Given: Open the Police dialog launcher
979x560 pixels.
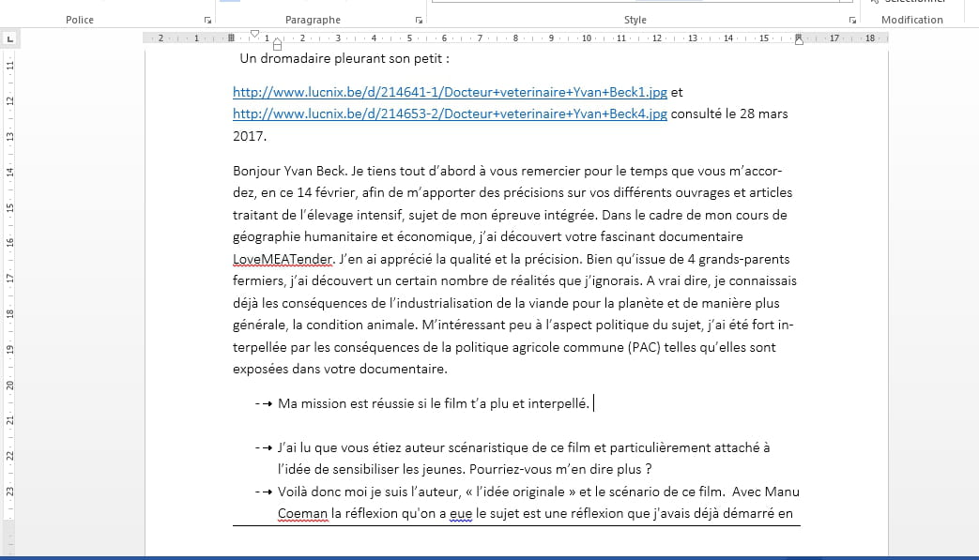Looking at the screenshot, I should point(208,20).
